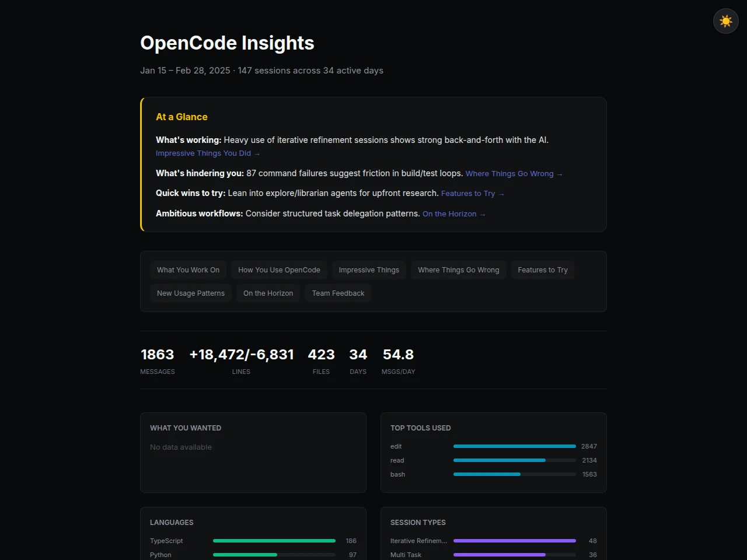747x560 pixels.
Task: Click the +18,472/-6,831 lines stat
Action: [x=241, y=362]
